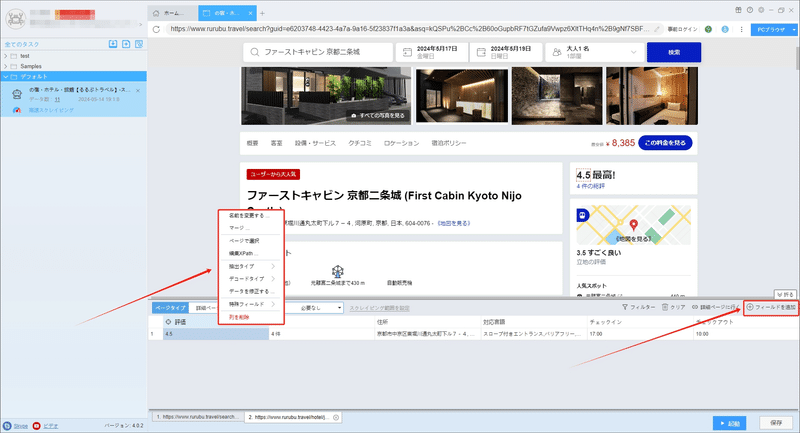Click the 事前ログイン pre-login button
The height and width of the screenshot is (433, 800).
point(682,30)
